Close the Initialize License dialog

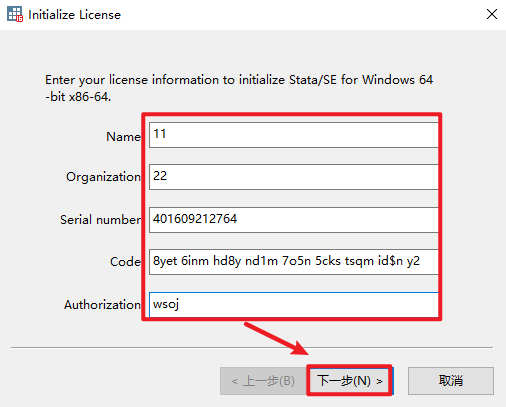492,14
